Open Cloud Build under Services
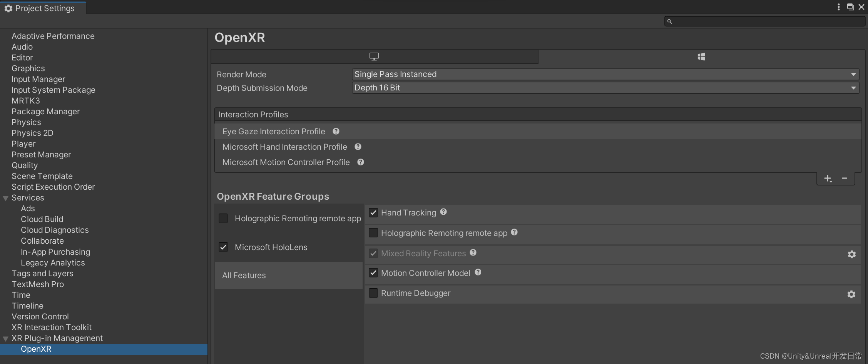Image resolution: width=868 pixels, height=364 pixels. [x=42, y=219]
